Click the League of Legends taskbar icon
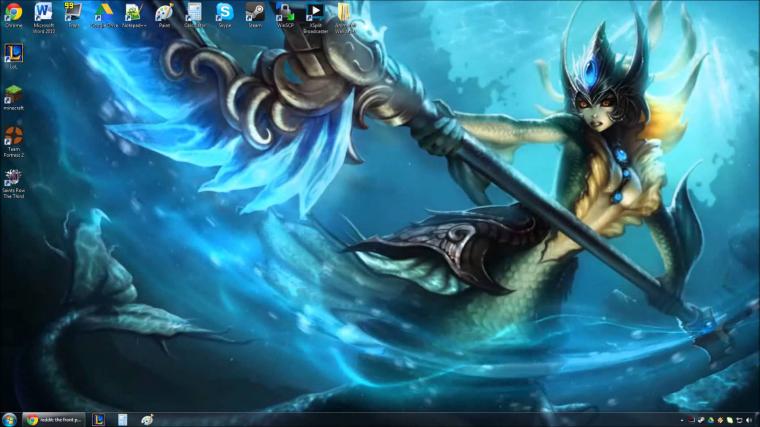Image resolution: width=760 pixels, height=427 pixels. pos(98,420)
